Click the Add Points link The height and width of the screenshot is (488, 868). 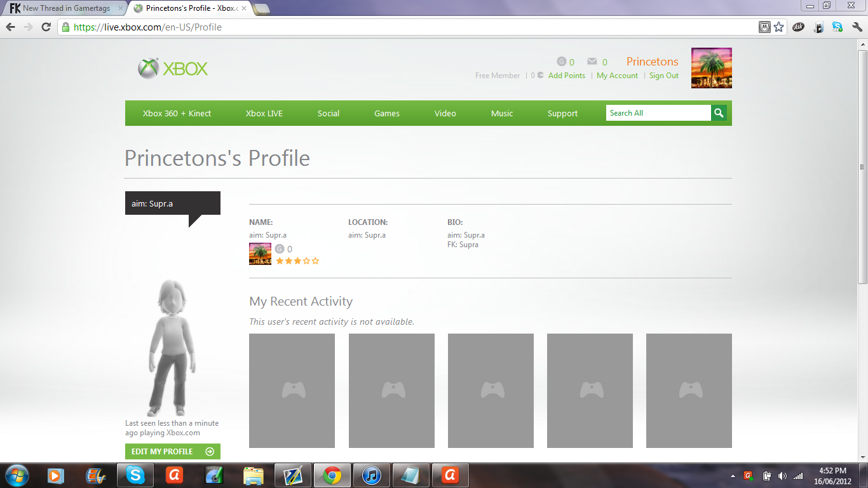click(x=567, y=76)
